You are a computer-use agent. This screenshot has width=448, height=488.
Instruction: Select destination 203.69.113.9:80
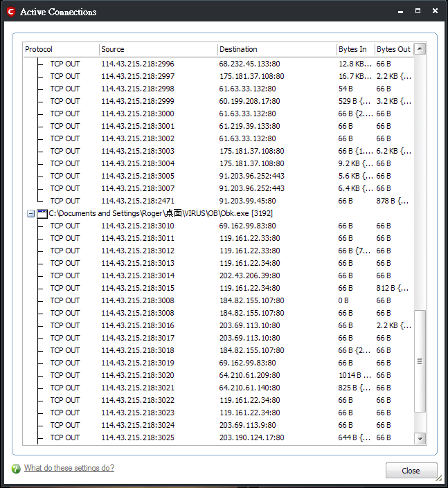tap(247, 425)
